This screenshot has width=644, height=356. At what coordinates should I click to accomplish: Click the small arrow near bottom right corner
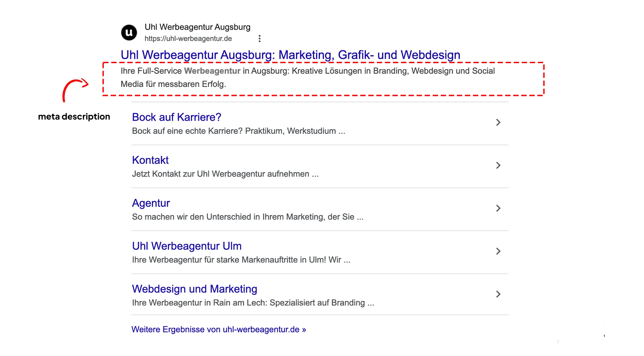[x=605, y=336]
